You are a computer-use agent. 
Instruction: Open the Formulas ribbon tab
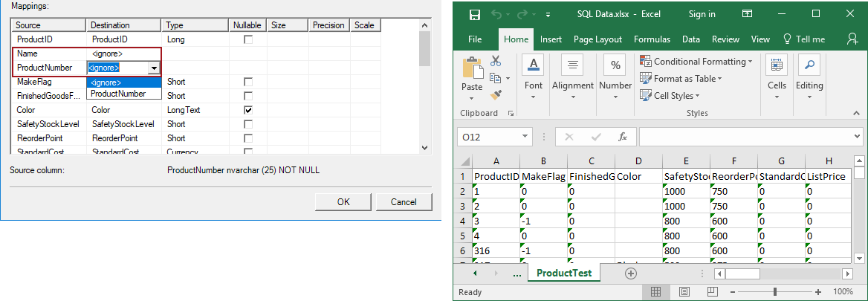point(652,39)
